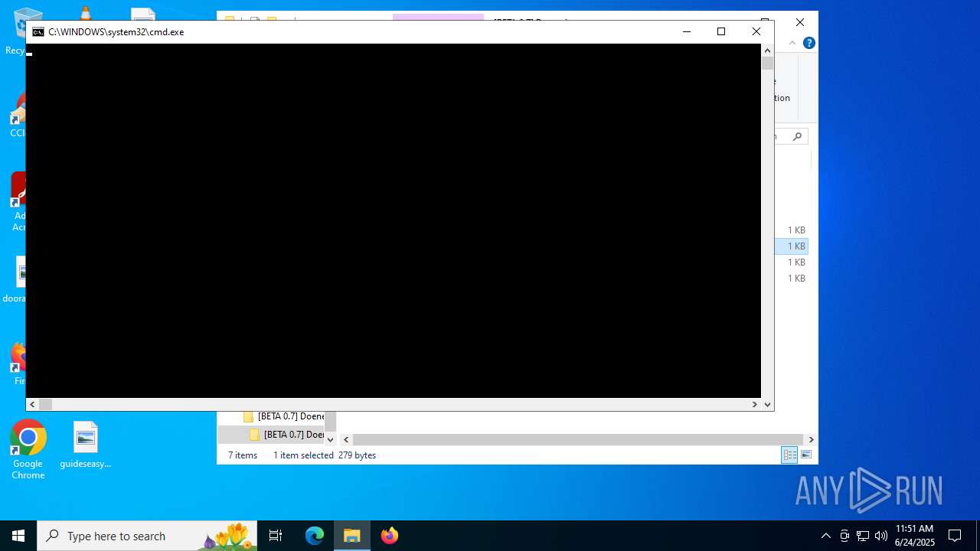Open File Explorer taskbar icon
This screenshot has width=980, height=551.
point(352,536)
